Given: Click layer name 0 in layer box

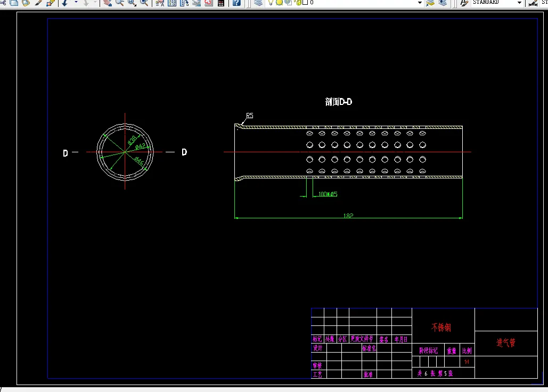Looking at the screenshot, I should [312, 3].
